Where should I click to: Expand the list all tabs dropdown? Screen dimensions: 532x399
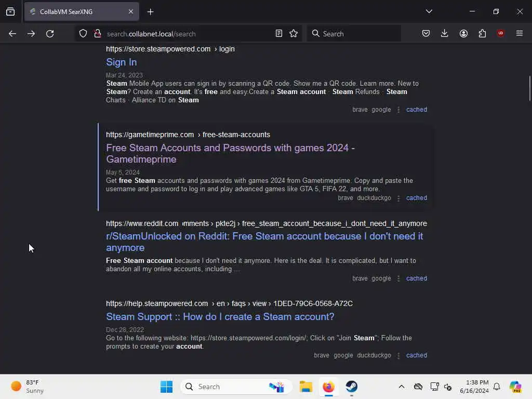tap(429, 11)
